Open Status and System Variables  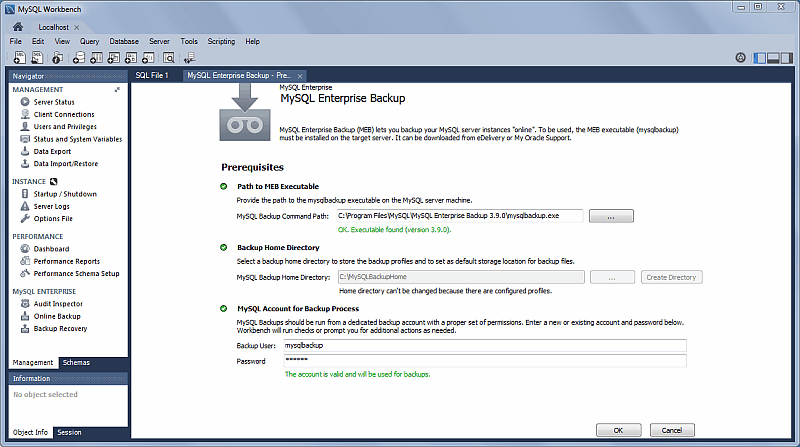78,139
